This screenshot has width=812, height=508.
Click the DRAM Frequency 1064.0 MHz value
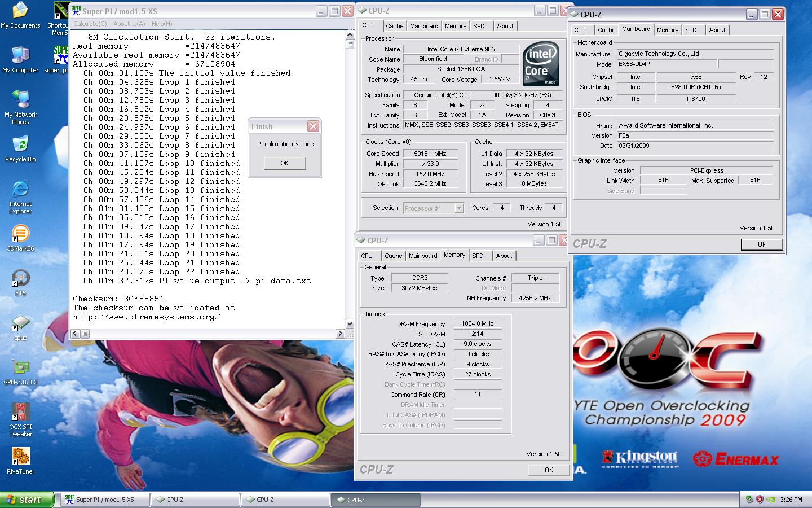(x=478, y=323)
